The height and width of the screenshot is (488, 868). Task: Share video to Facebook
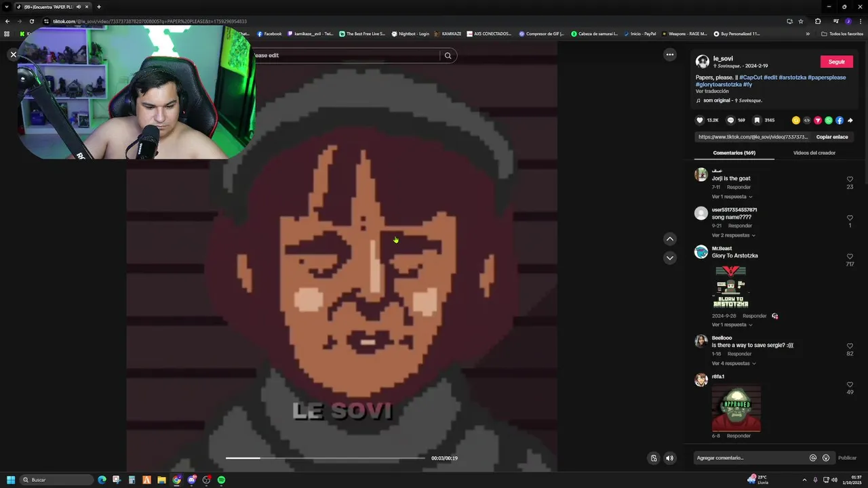pyautogui.click(x=840, y=120)
